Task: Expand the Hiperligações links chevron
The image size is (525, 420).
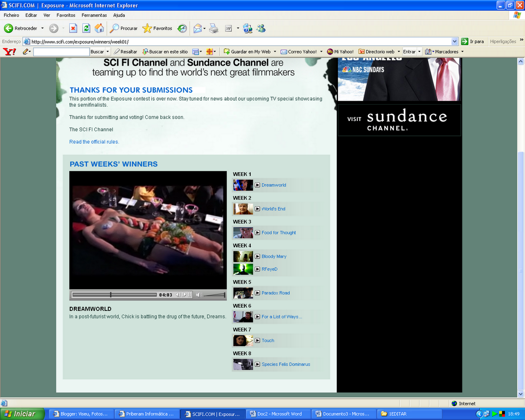Action: tap(521, 40)
